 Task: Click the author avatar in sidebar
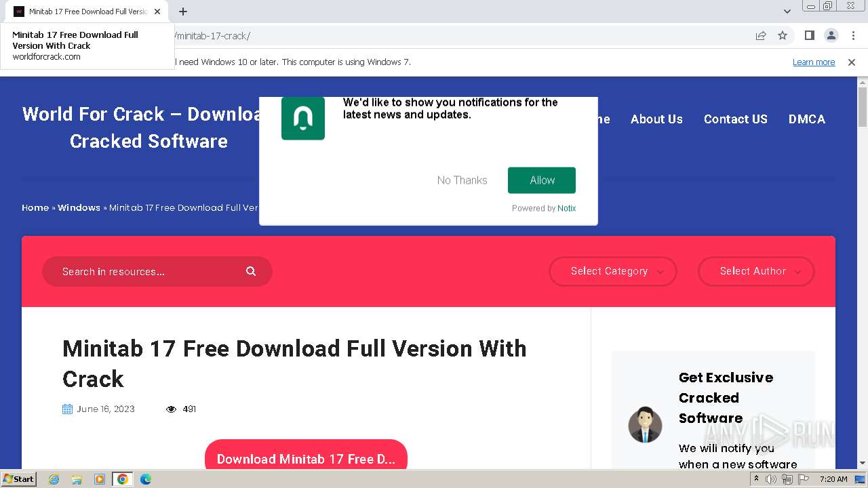coord(645,425)
